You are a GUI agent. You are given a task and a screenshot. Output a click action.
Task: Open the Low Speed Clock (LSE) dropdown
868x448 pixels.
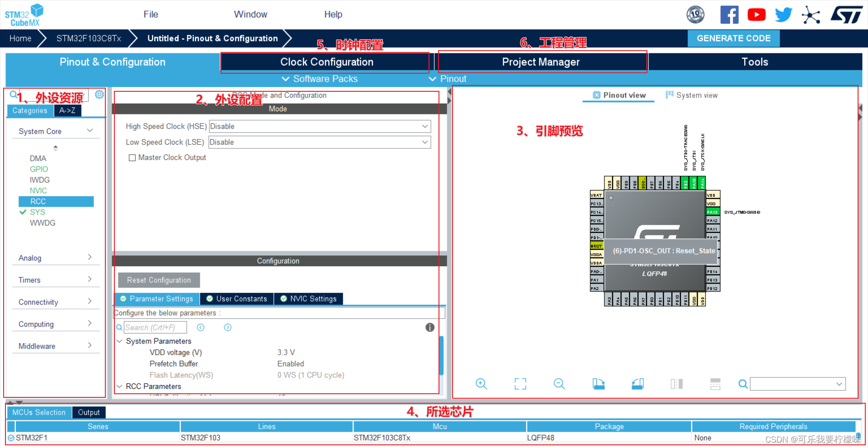point(320,142)
